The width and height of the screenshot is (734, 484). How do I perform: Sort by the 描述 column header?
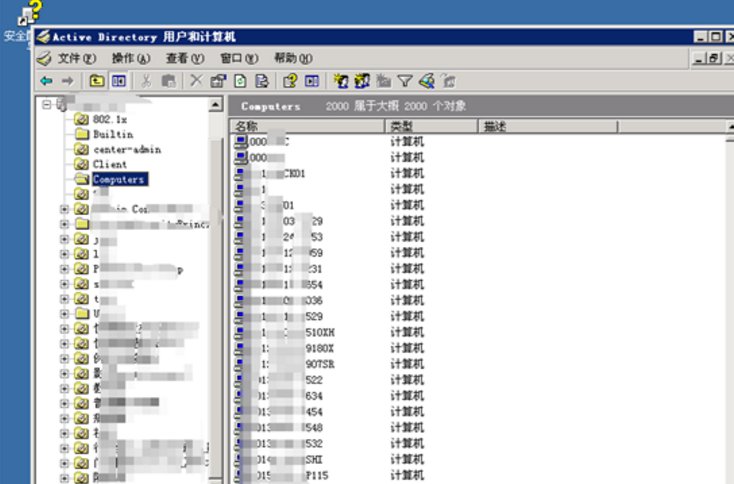click(x=548, y=126)
